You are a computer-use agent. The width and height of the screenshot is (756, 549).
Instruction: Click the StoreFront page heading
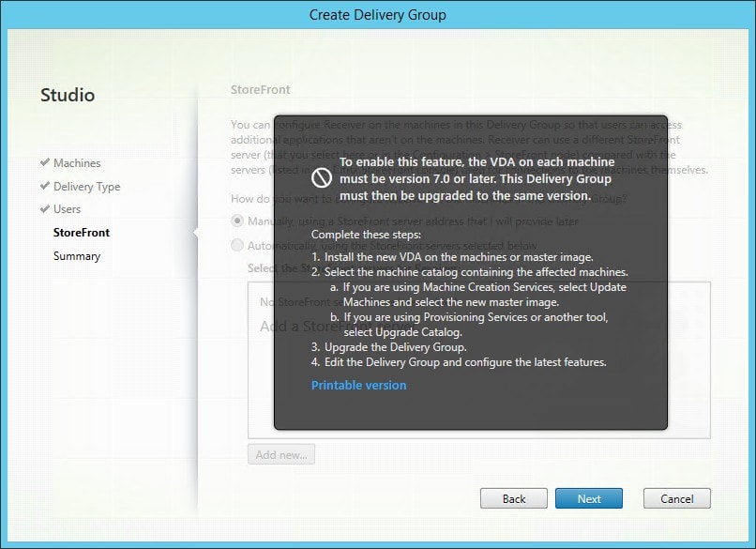[x=261, y=90]
